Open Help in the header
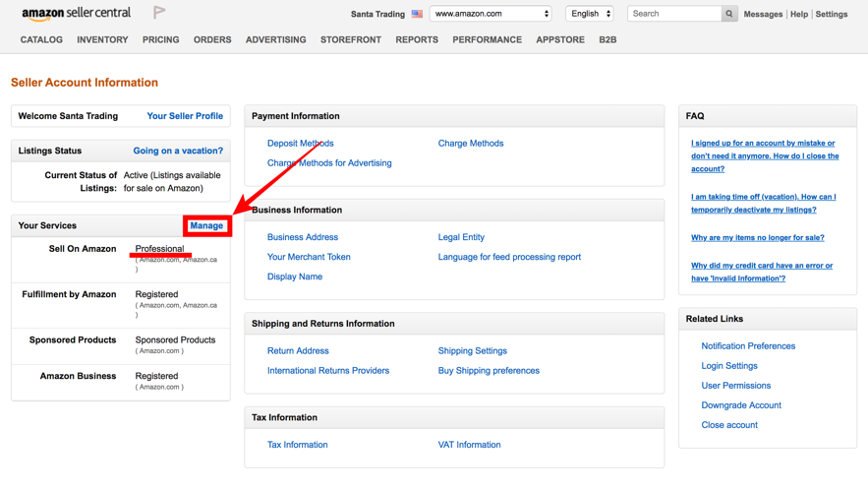Viewport: 868px width, 491px height. (x=799, y=14)
